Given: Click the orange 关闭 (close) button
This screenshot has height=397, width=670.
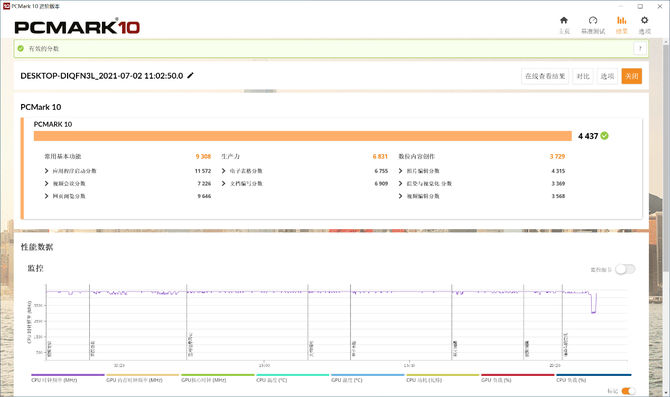Looking at the screenshot, I should pyautogui.click(x=632, y=76).
